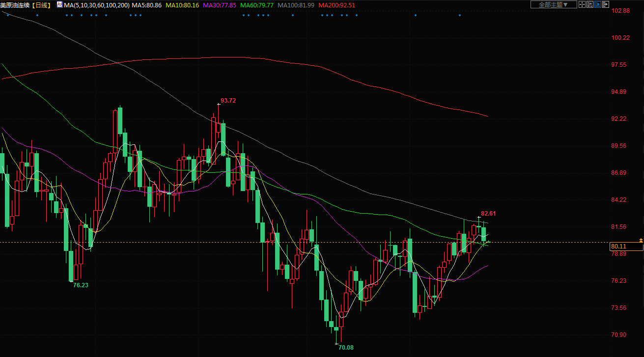Click the 70.08 low price marker
This screenshot has height=357, width=644.
tap(346, 347)
